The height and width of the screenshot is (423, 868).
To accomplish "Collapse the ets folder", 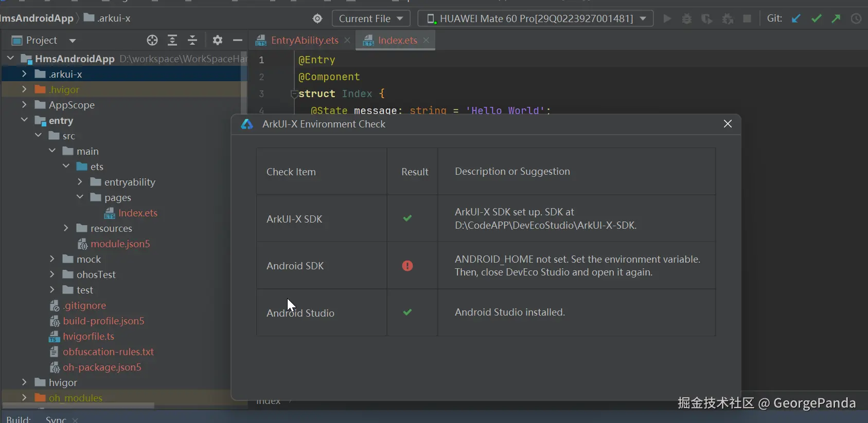I will (66, 167).
